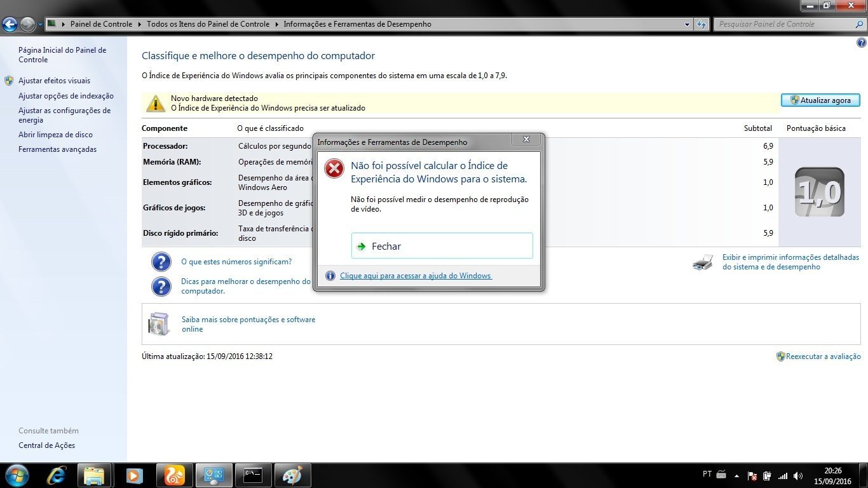Viewport: 868px width, 488px height.
Task: Open Ajustar opções de indexação
Action: point(66,96)
